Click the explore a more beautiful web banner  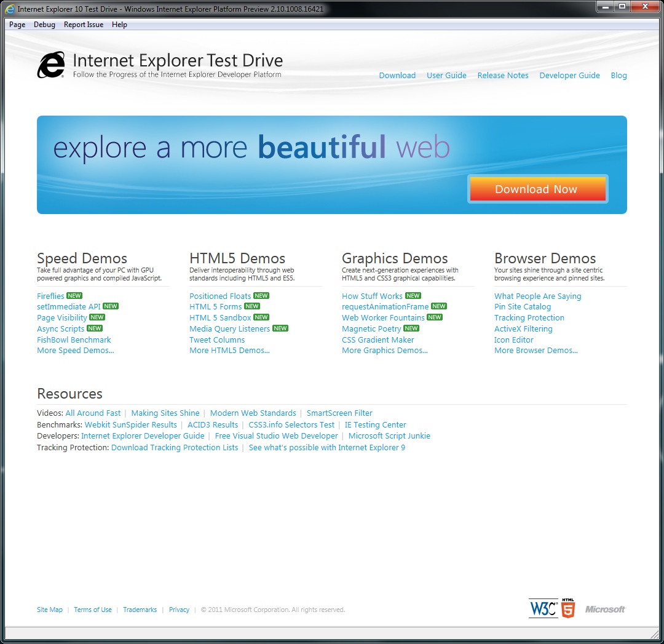(252, 149)
